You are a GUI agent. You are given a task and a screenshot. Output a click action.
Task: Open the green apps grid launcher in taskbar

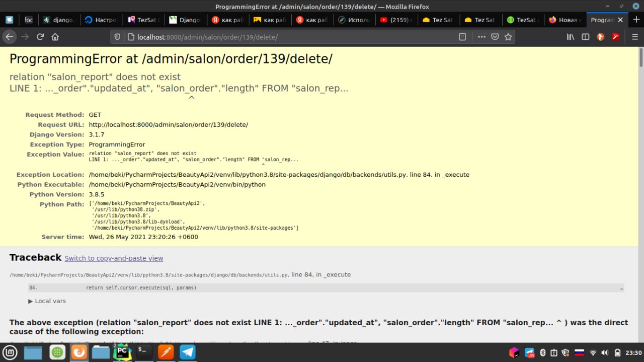coord(57,352)
